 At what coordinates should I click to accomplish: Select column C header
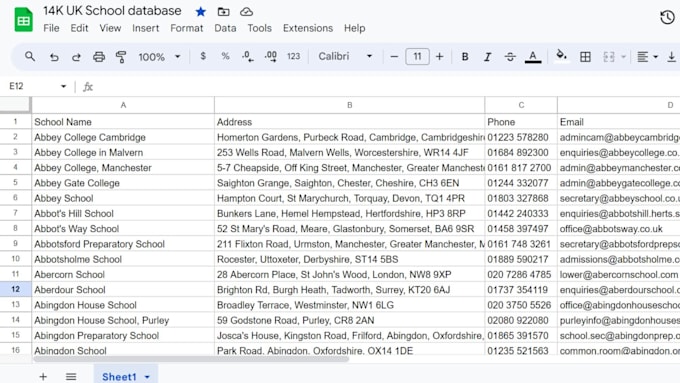(x=521, y=105)
